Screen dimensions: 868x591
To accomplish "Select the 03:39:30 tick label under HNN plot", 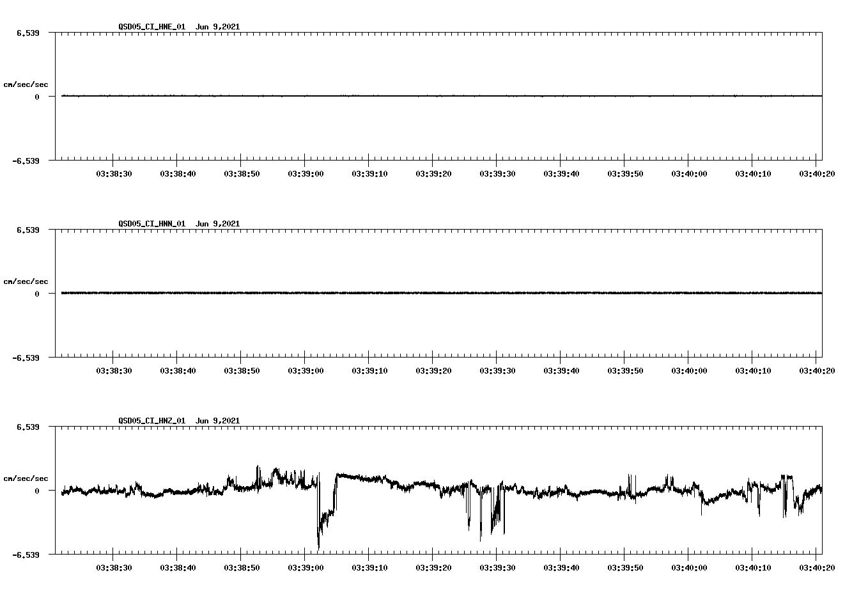I will tap(497, 370).
